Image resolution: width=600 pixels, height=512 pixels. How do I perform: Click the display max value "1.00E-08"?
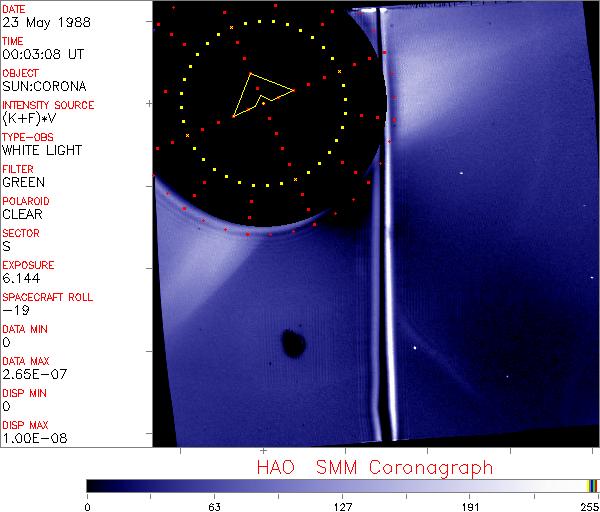[31, 438]
